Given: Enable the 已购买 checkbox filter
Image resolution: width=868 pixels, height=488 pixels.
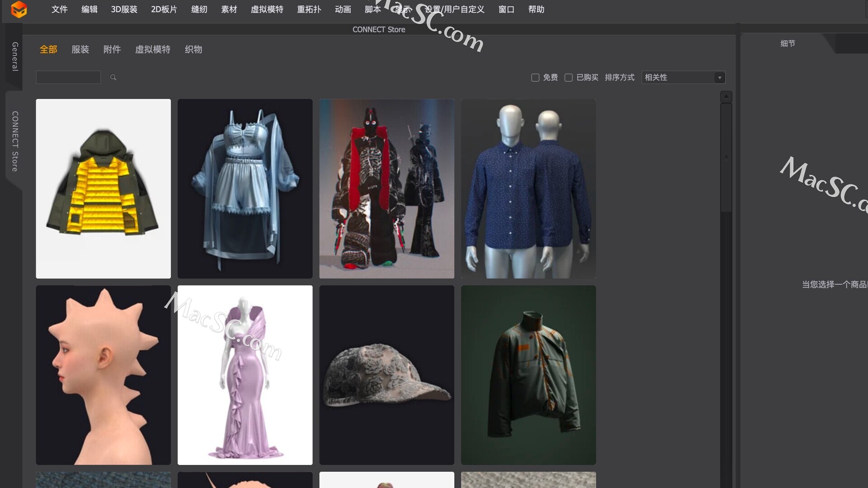Looking at the screenshot, I should pyautogui.click(x=569, y=78).
